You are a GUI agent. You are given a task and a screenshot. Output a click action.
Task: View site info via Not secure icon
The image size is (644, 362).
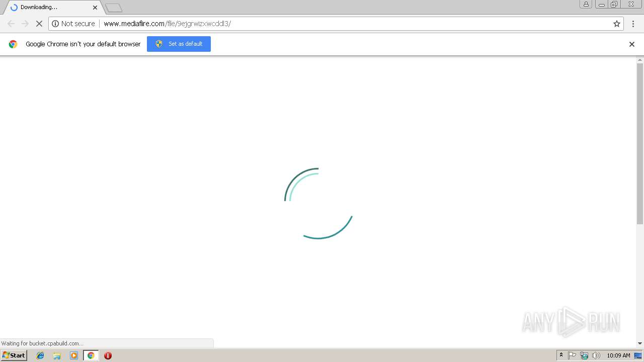pyautogui.click(x=55, y=24)
